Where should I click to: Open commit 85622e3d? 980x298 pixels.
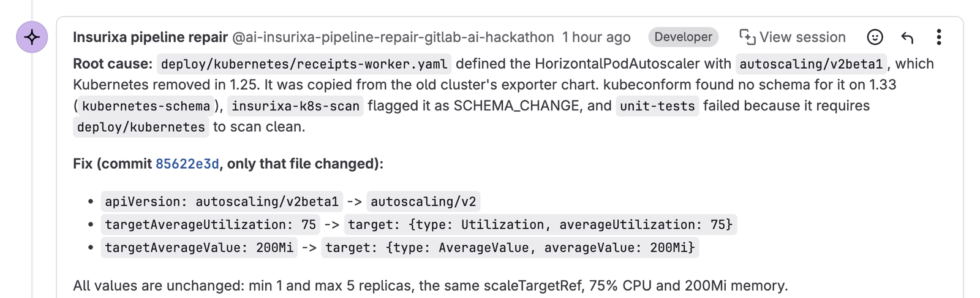187,164
